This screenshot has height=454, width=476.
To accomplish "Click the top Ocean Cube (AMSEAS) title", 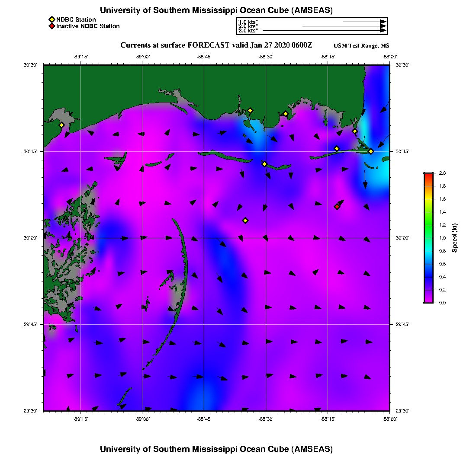I will [216, 10].
